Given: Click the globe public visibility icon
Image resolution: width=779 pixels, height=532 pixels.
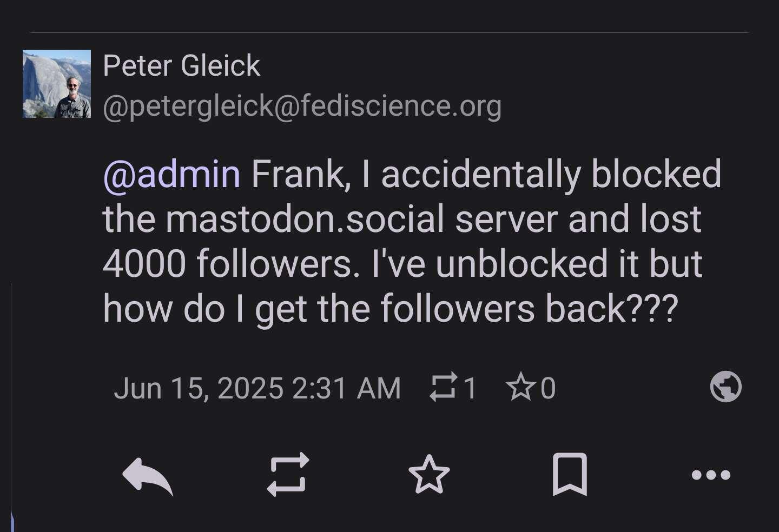Looking at the screenshot, I should [725, 387].
